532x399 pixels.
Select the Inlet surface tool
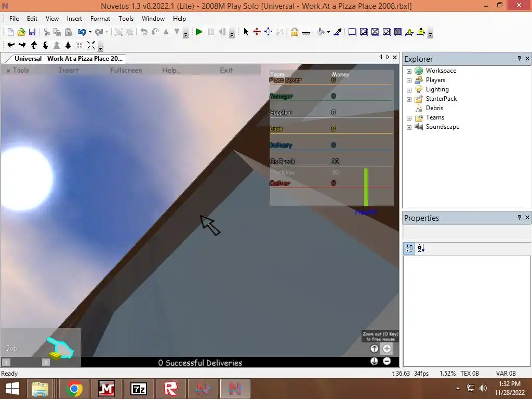398,32
